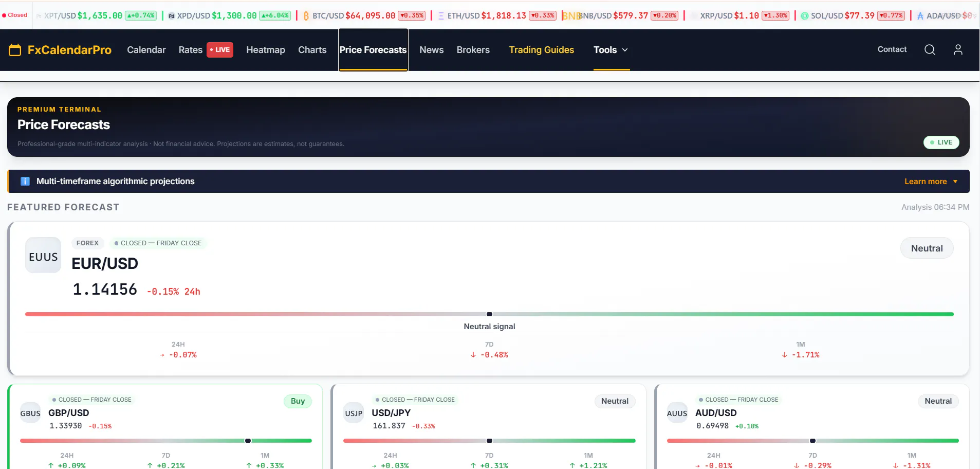Click the Neutral badge on AUD/USD card
Image resolution: width=980 pixels, height=469 pixels.
(938, 401)
